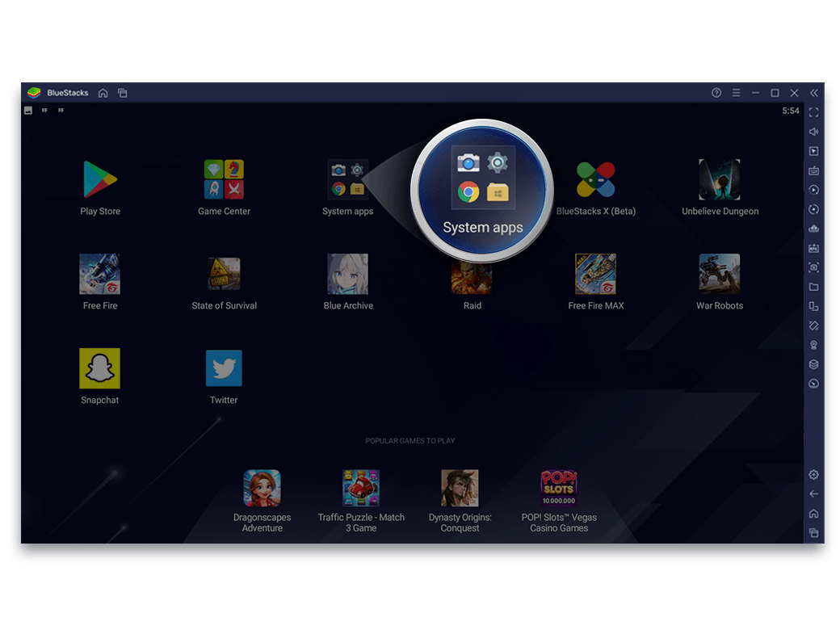Open the hamburger menu in title bar
This screenshot has width=840, height=630.
(x=736, y=93)
